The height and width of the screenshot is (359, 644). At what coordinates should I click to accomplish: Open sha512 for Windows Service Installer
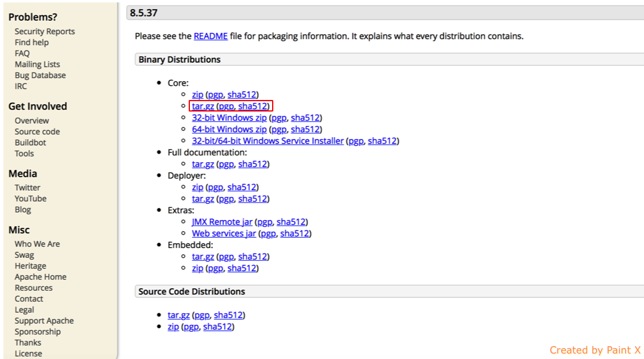(382, 141)
